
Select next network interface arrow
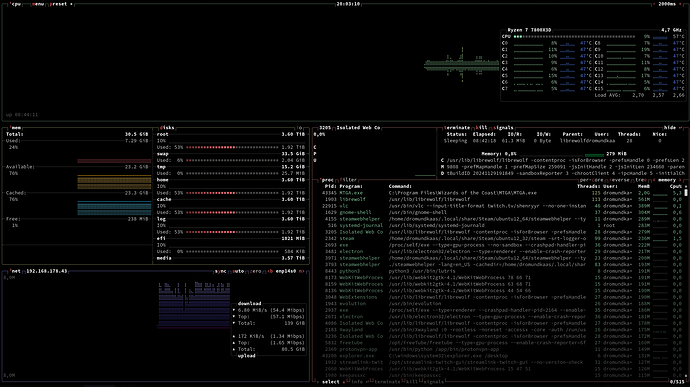pos(301,271)
